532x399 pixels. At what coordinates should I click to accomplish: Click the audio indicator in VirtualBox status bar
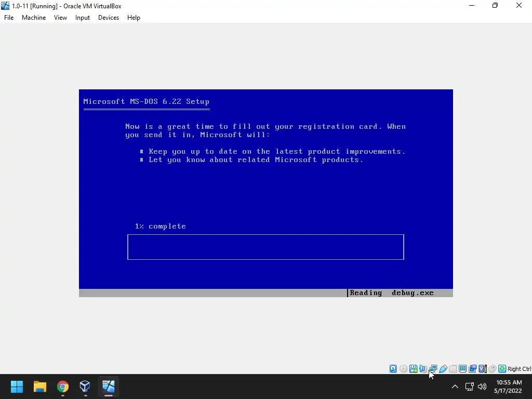[x=423, y=369]
